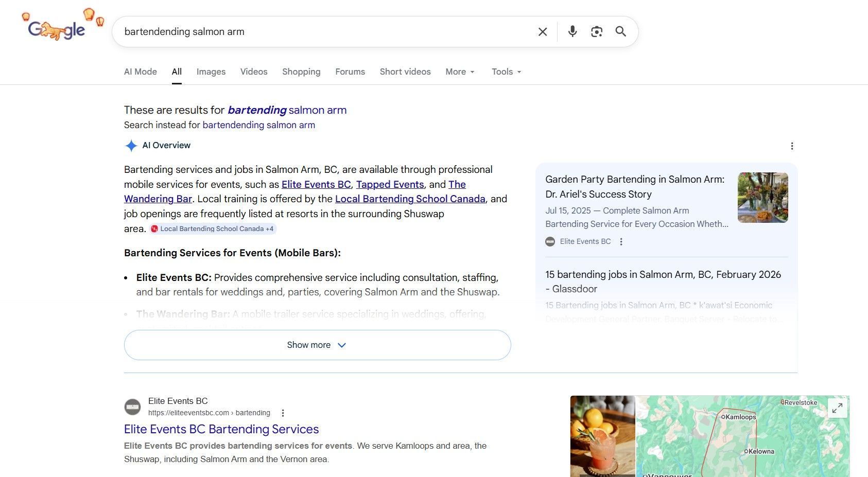Screen dimensions: 868x477
Task: Open options for the Elite Events BC card
Action: click(x=621, y=241)
